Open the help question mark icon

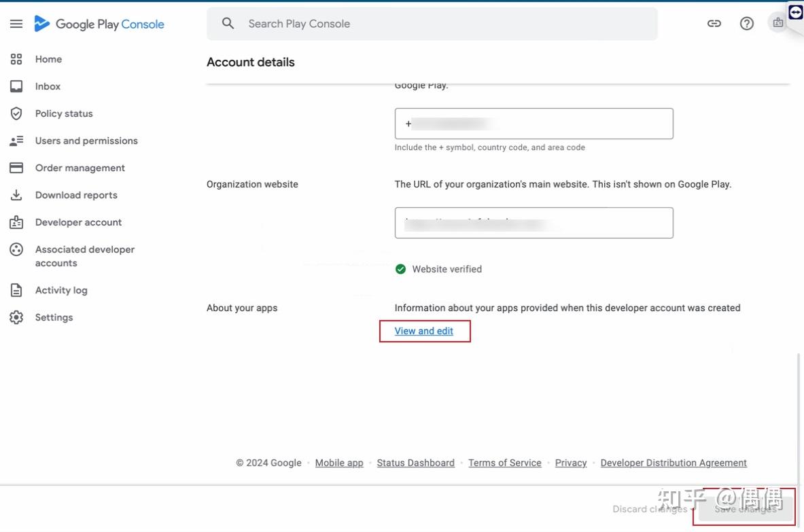747,24
